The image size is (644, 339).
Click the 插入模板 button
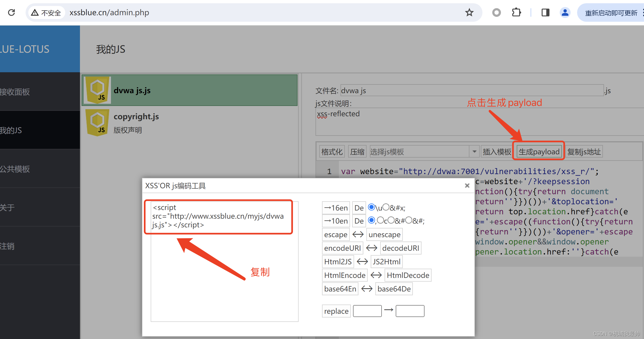[x=497, y=152]
